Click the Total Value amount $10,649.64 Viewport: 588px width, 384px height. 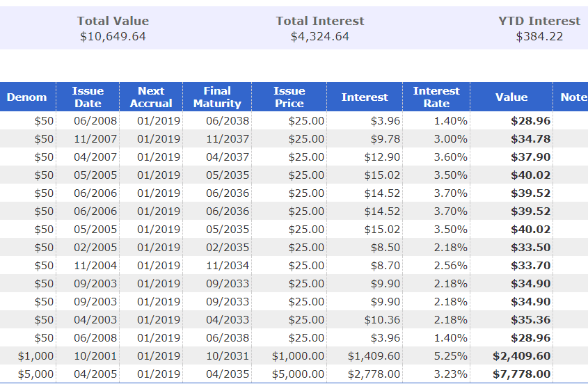coord(113,36)
